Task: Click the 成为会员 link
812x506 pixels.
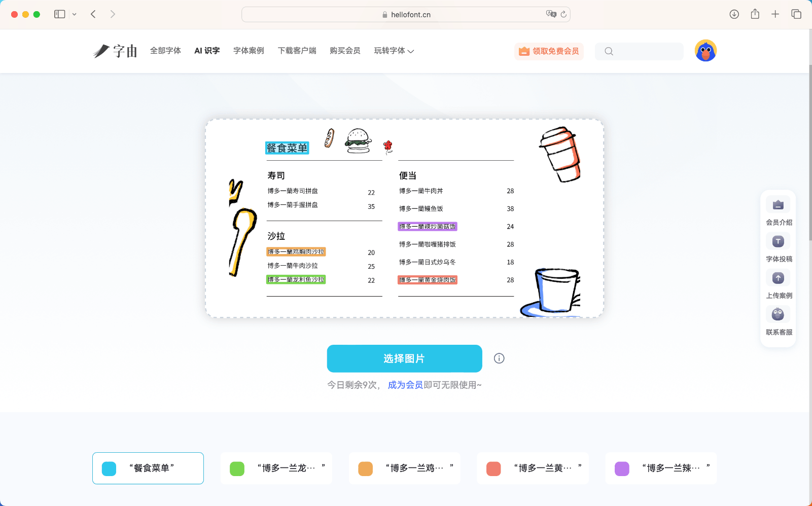Action: (x=404, y=385)
